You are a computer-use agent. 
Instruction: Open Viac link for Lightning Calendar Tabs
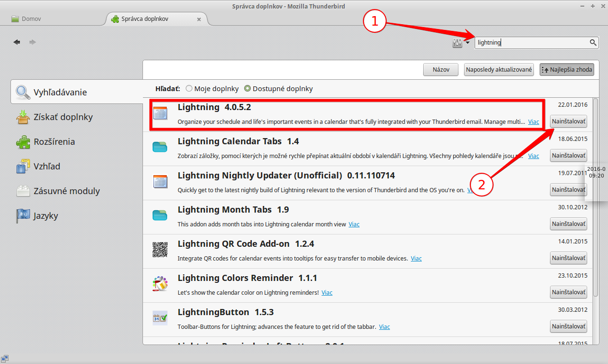533,156
